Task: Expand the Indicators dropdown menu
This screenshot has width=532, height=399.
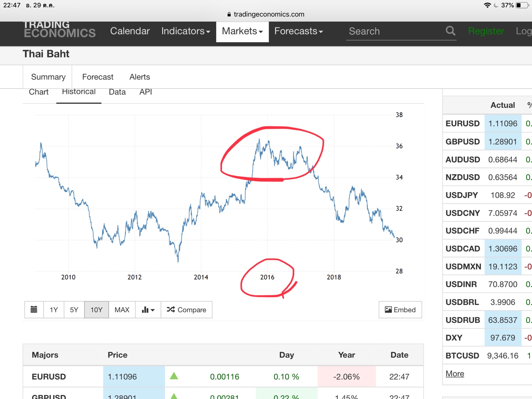Action: (x=185, y=31)
